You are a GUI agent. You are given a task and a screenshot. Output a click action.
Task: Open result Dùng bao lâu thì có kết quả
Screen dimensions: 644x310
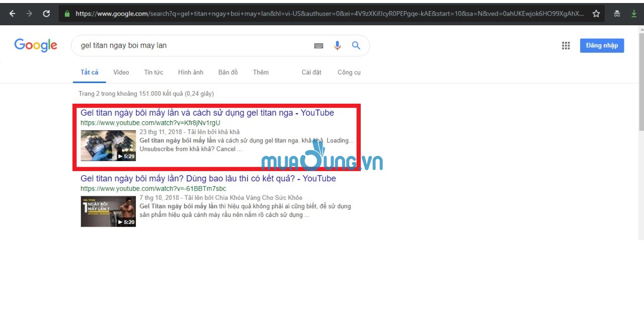[x=208, y=179]
